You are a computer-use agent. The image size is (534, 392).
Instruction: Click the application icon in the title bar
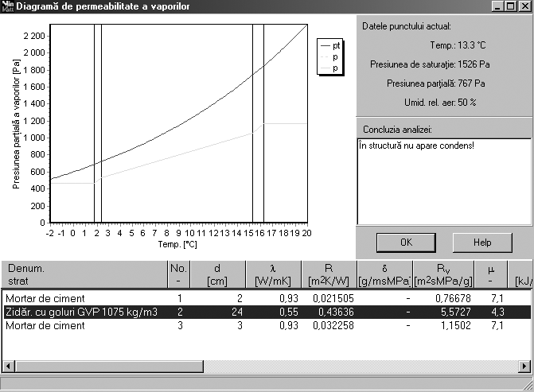tap(8, 7)
